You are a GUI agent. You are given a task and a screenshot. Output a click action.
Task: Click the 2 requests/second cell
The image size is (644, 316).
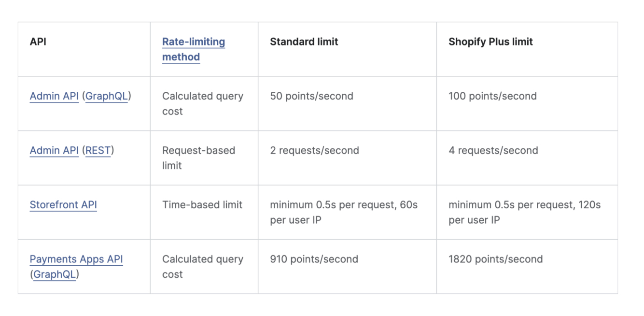(x=314, y=150)
